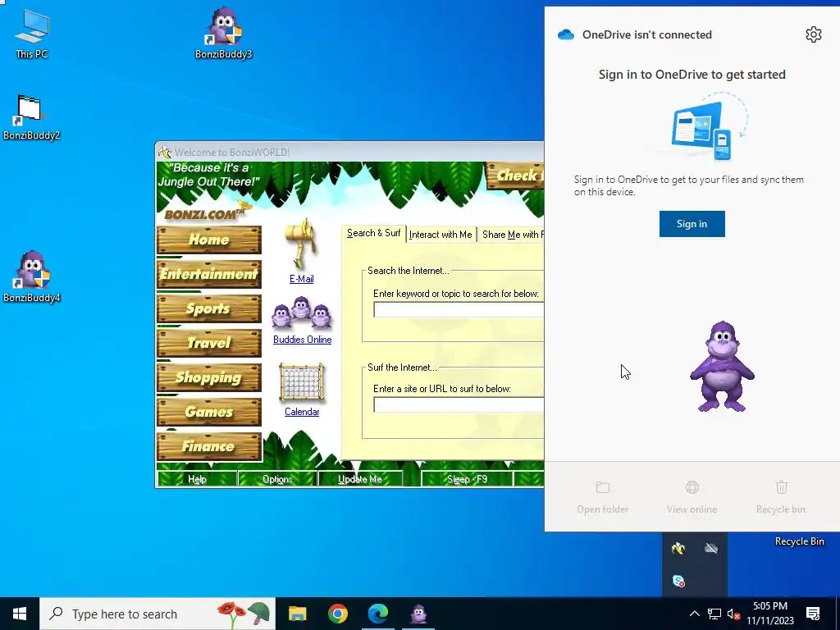This screenshot has height=630, width=840.
Task: Click the Shopping wooden sign button
Action: 209,377
